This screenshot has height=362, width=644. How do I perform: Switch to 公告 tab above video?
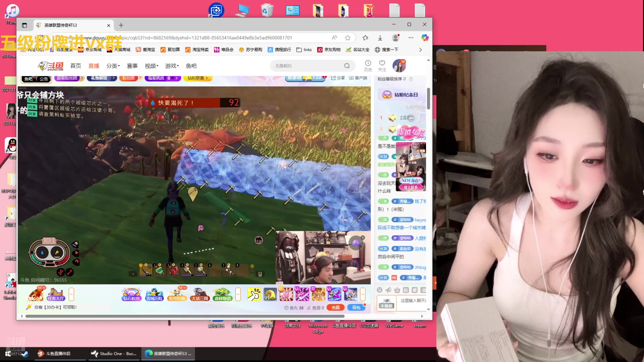(x=44, y=79)
